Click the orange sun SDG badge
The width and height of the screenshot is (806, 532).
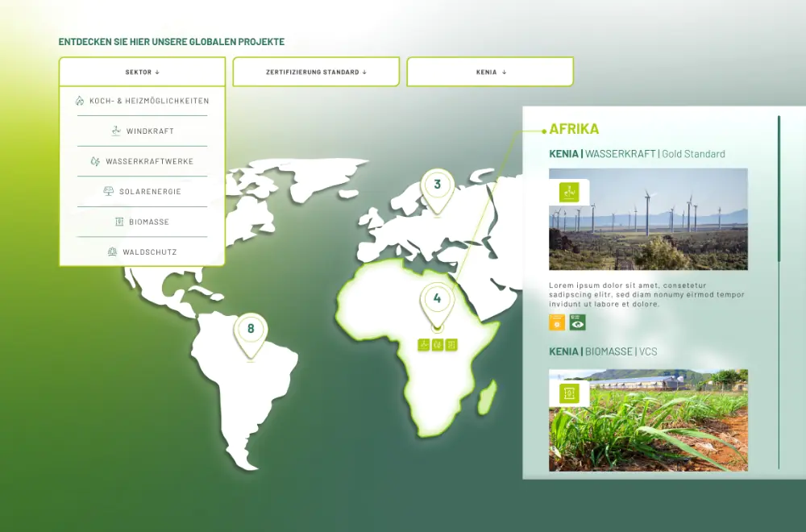[557, 322]
